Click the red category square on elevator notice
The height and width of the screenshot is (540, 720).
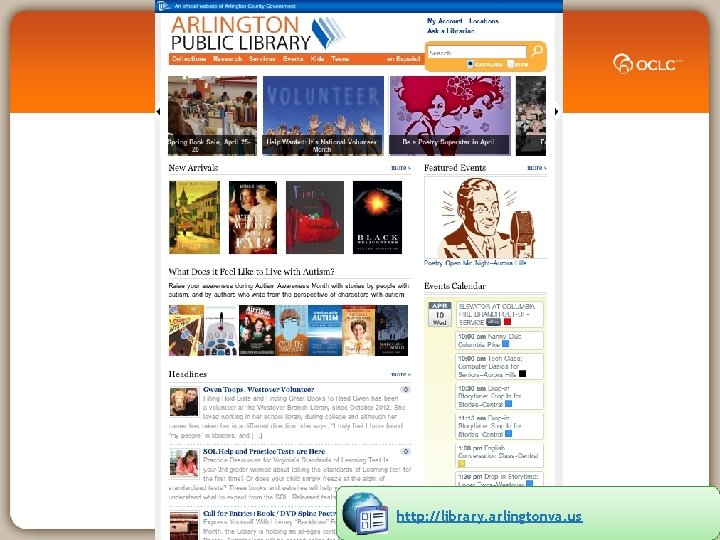tap(507, 322)
